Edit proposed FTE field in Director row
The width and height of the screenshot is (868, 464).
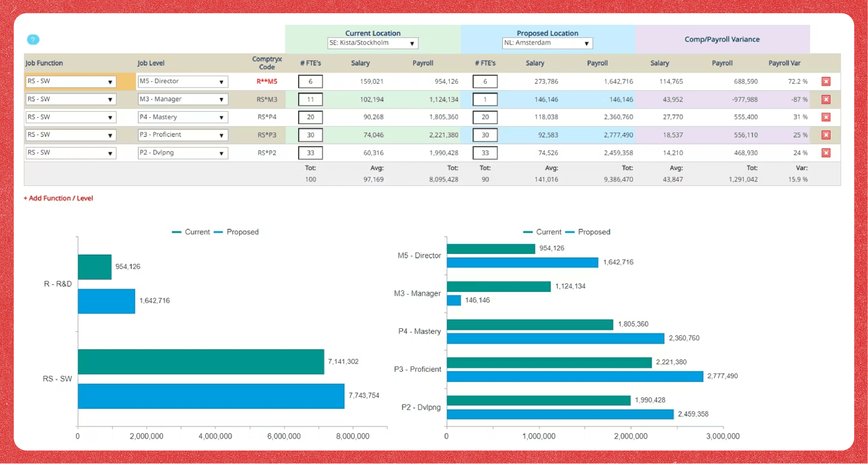coord(485,81)
